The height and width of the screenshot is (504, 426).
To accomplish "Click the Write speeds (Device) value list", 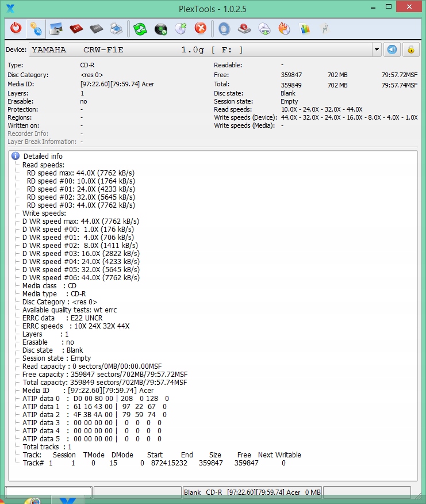I will tap(349, 117).
